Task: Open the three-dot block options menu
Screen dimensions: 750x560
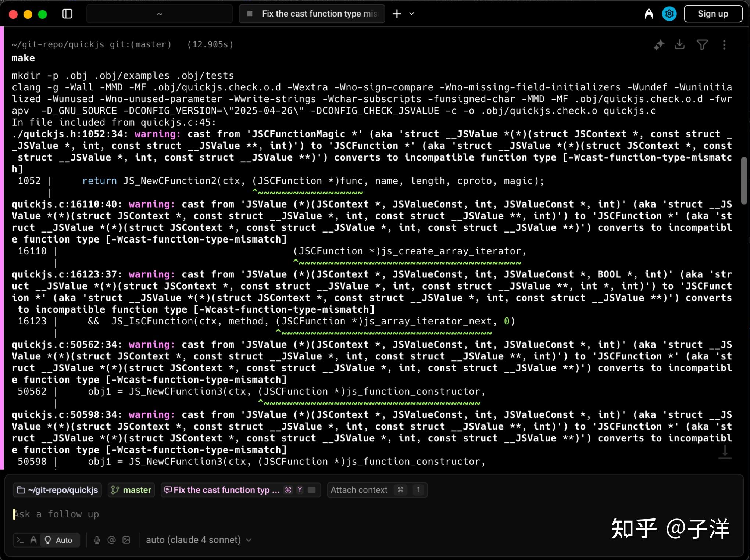Action: tap(725, 44)
